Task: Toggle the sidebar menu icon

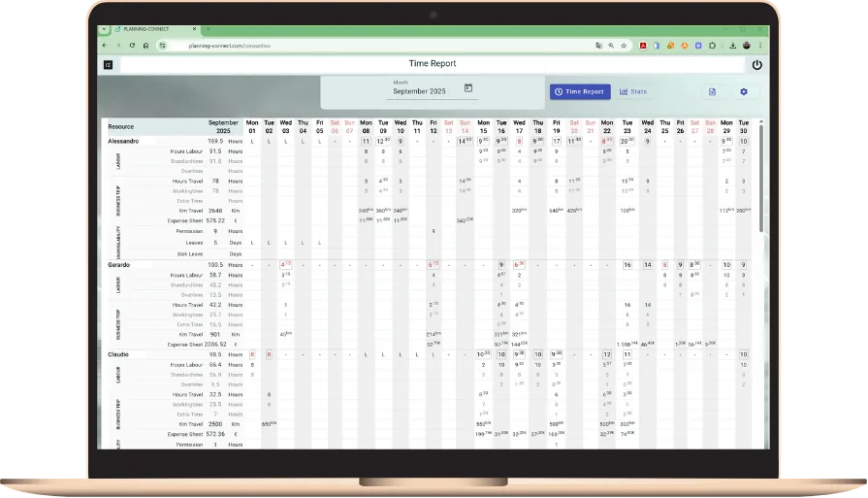Action: pyautogui.click(x=109, y=65)
